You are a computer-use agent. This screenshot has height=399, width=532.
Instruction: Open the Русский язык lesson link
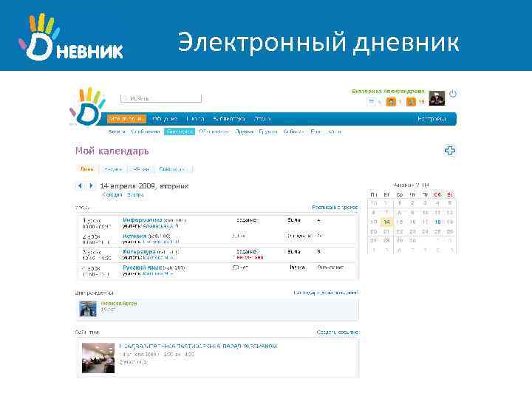143,267
